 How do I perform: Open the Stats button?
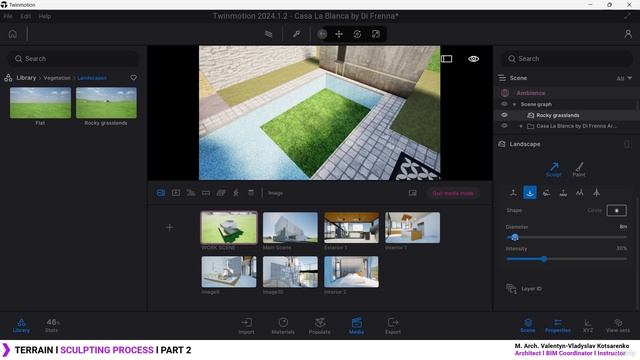click(52, 326)
